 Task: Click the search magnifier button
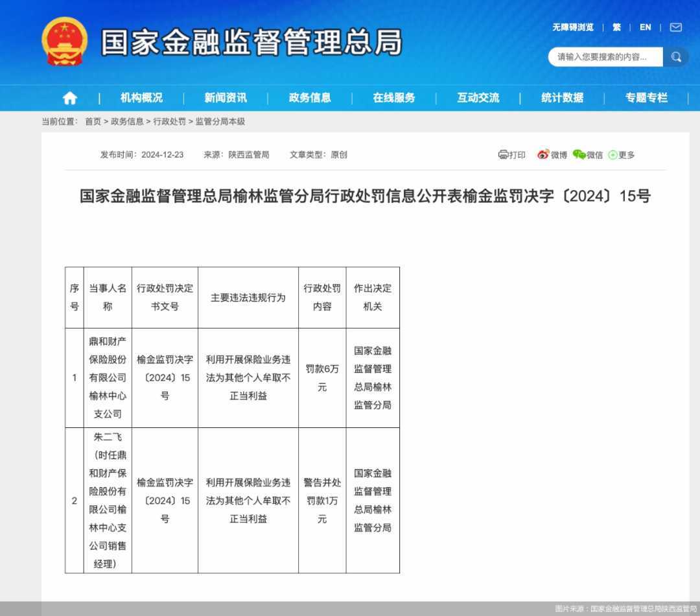click(676, 56)
